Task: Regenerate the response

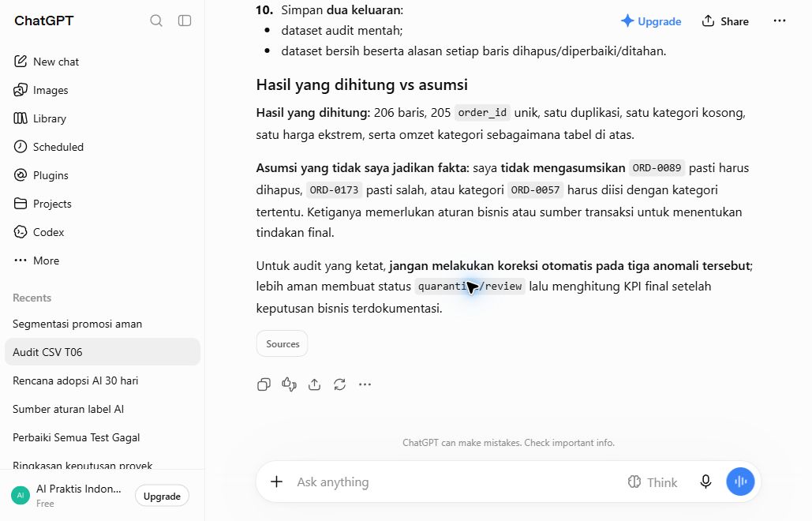Action: click(339, 384)
